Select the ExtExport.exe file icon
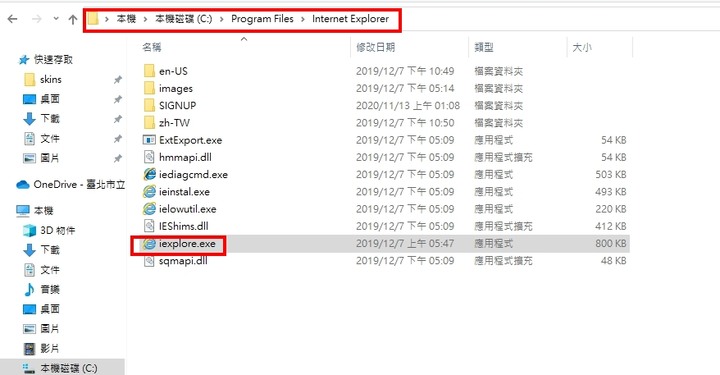 pyautogui.click(x=149, y=140)
